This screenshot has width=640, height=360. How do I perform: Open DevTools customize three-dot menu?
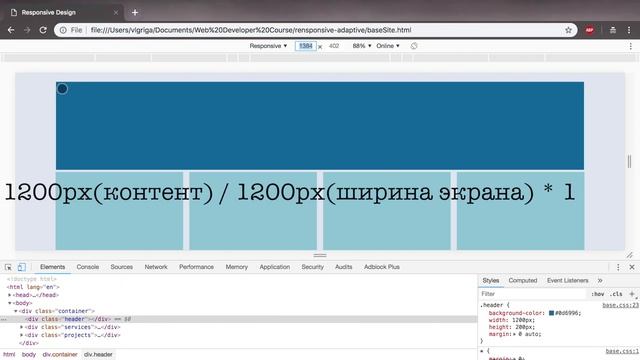(618, 267)
